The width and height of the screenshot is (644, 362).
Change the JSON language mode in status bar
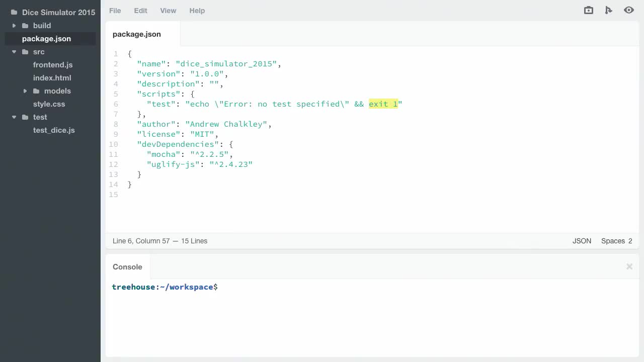click(x=582, y=241)
